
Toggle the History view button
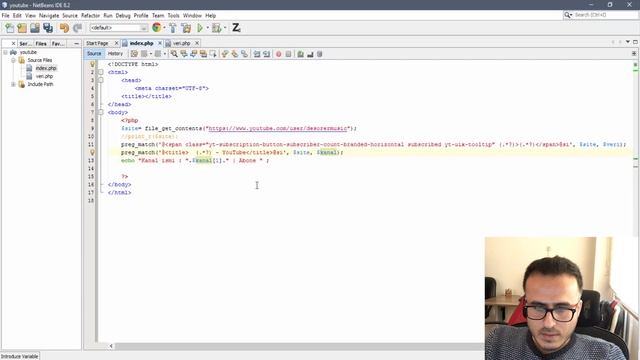click(x=115, y=53)
